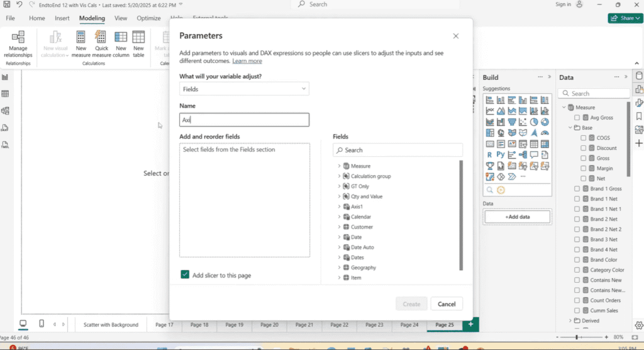This screenshot has width=644, height=350.
Task: Click the Fields search box in dialog
Action: (397, 150)
